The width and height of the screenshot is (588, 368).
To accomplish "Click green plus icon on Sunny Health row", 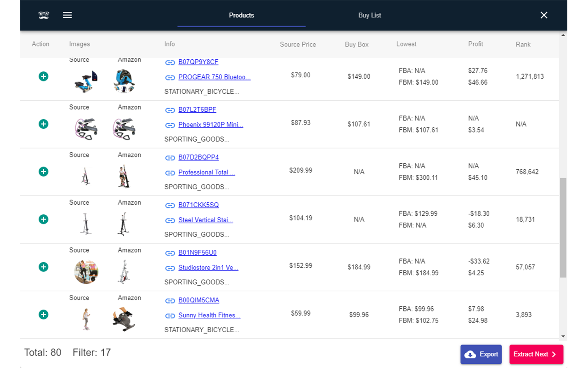I will [43, 314].
